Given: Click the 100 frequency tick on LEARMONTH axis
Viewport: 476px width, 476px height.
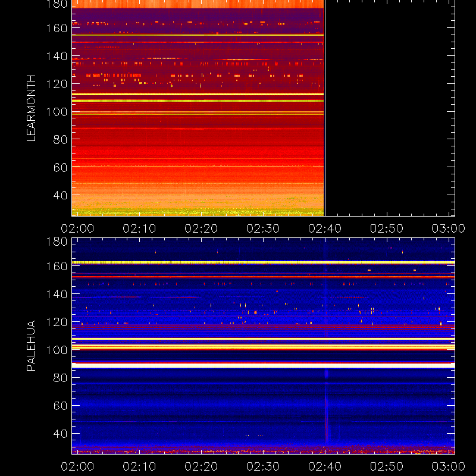Looking at the screenshot, I should click(57, 112).
